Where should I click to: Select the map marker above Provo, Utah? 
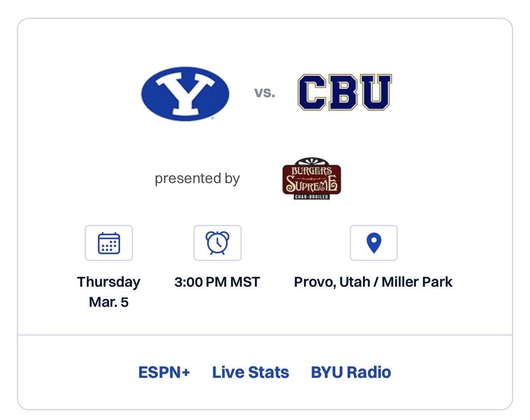coord(373,243)
